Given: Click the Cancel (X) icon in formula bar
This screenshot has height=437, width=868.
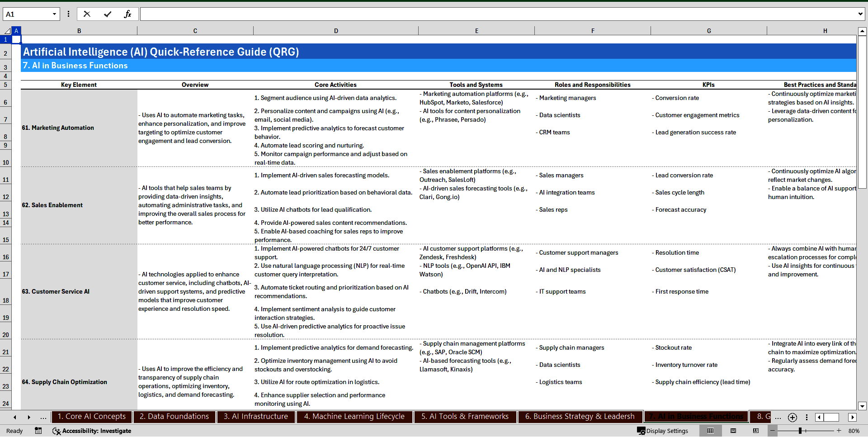Looking at the screenshot, I should click(87, 14).
